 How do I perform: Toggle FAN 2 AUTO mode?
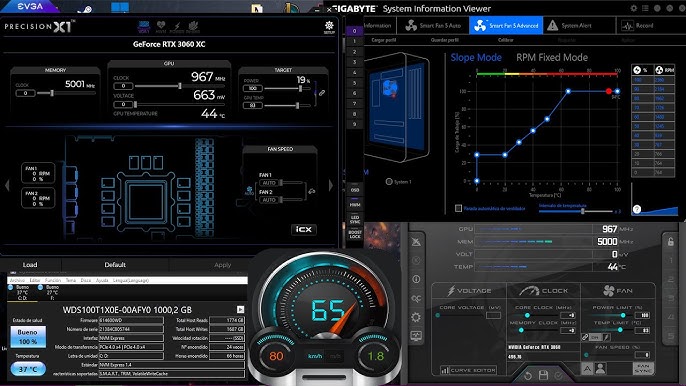269,200
